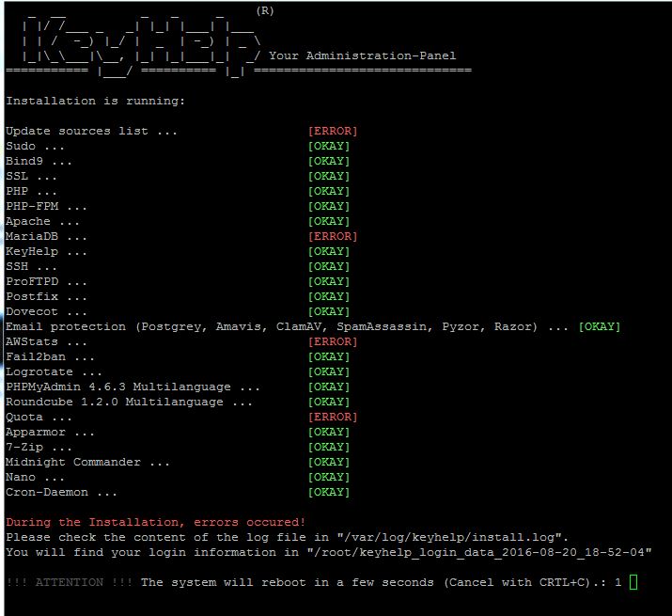Screen dimensions: 672x616
Task: Click the OKAY status for Cron-Daemon
Action: click(x=329, y=492)
